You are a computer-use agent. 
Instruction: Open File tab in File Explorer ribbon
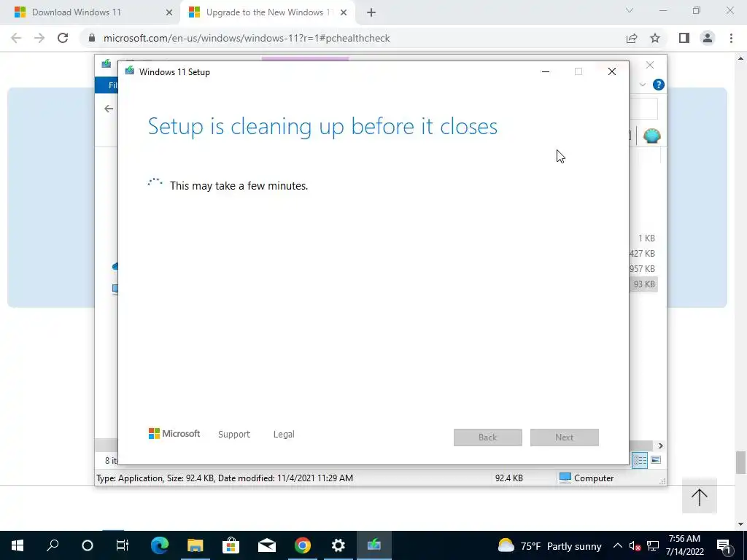[x=107, y=85]
